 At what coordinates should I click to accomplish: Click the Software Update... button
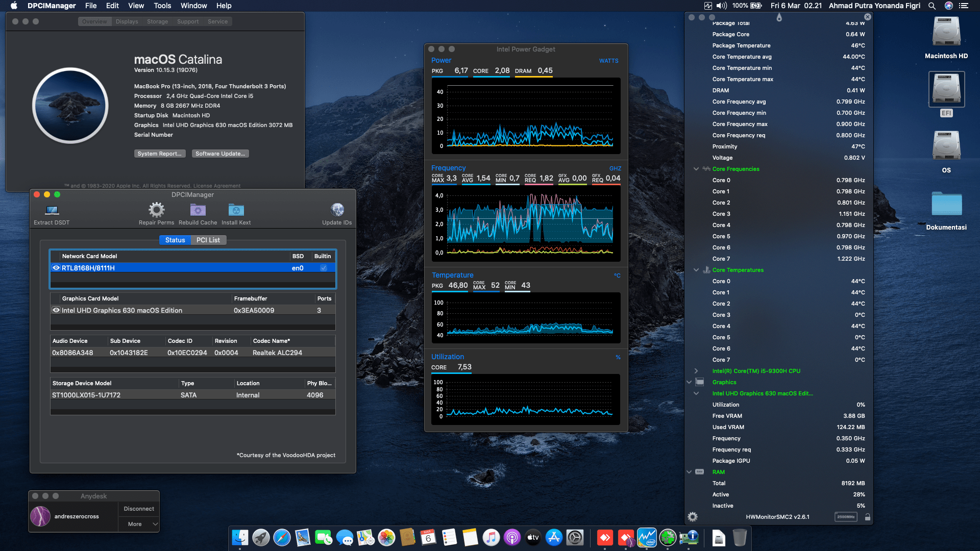[x=220, y=154]
